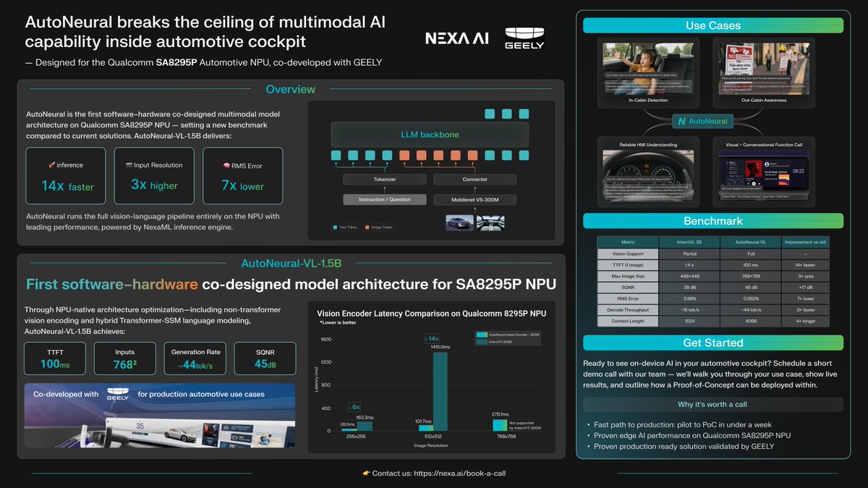Click the LLM backbone block in the diagram
This screenshot has height=488, width=868.
(x=430, y=134)
